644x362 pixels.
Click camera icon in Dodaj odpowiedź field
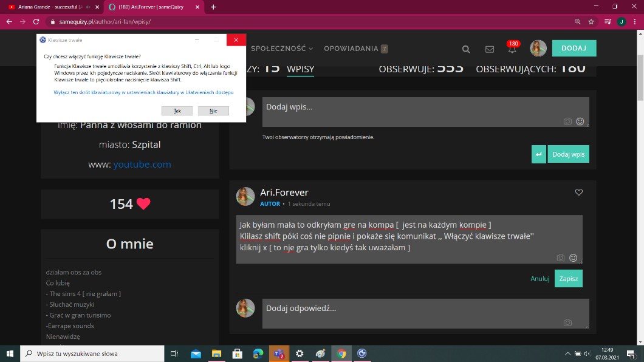coord(567,323)
